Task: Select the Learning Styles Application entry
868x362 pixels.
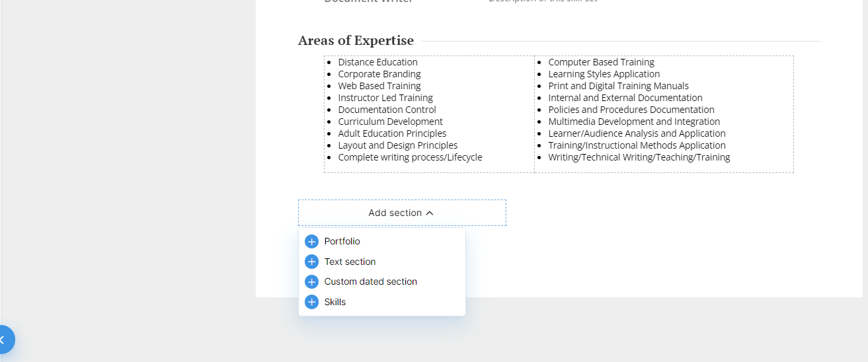Action: tap(604, 74)
